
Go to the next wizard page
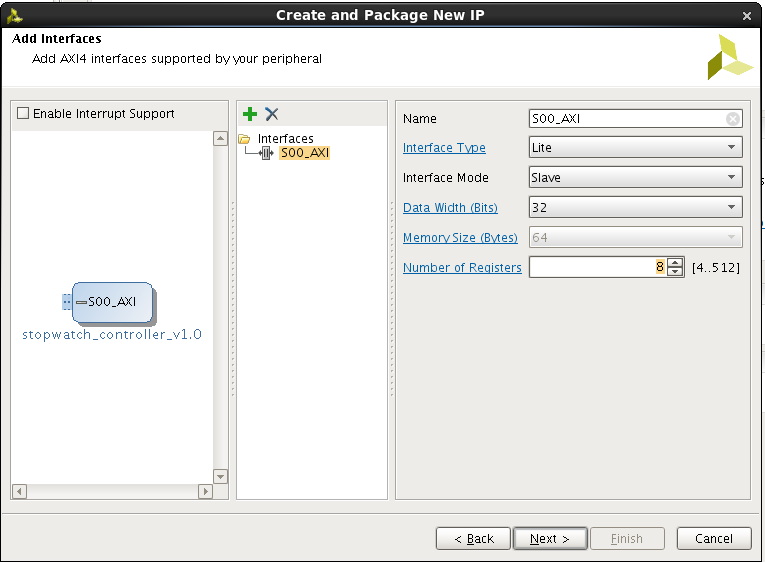click(x=550, y=539)
